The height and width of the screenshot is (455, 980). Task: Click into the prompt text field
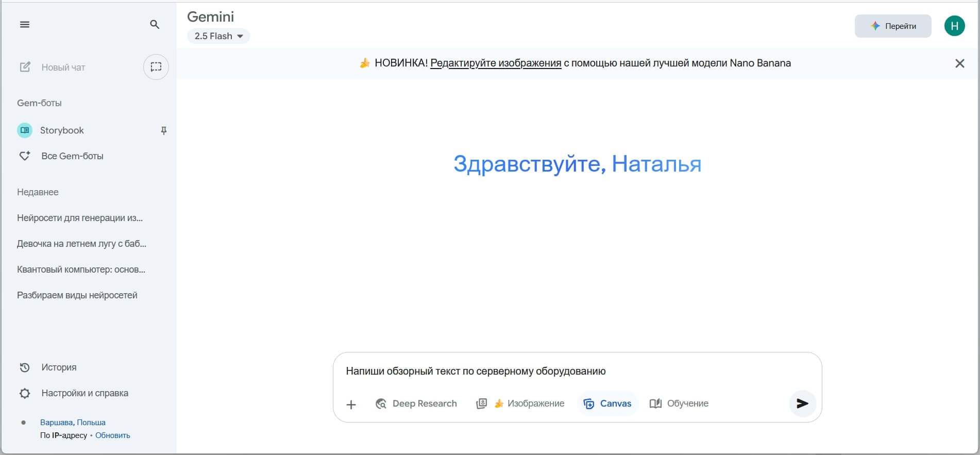tap(577, 371)
